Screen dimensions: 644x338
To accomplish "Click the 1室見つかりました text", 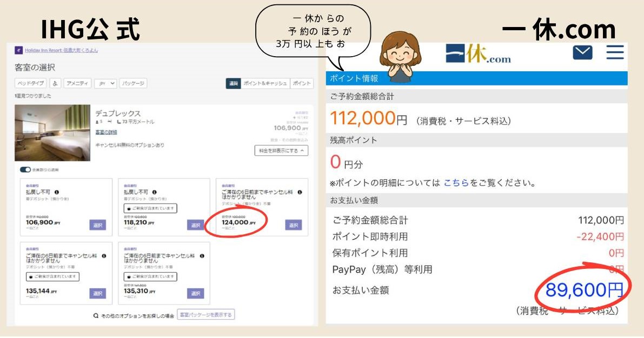I will point(34,96).
